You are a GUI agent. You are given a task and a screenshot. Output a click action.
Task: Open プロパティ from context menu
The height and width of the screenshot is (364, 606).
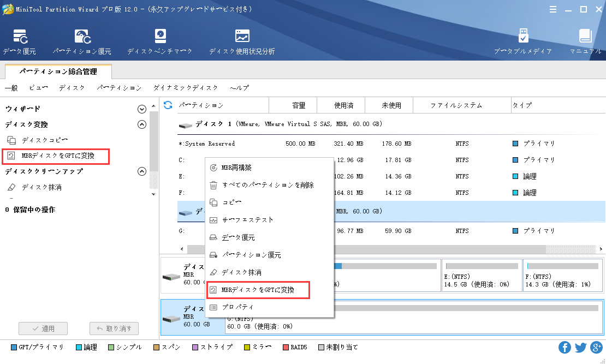point(269,307)
